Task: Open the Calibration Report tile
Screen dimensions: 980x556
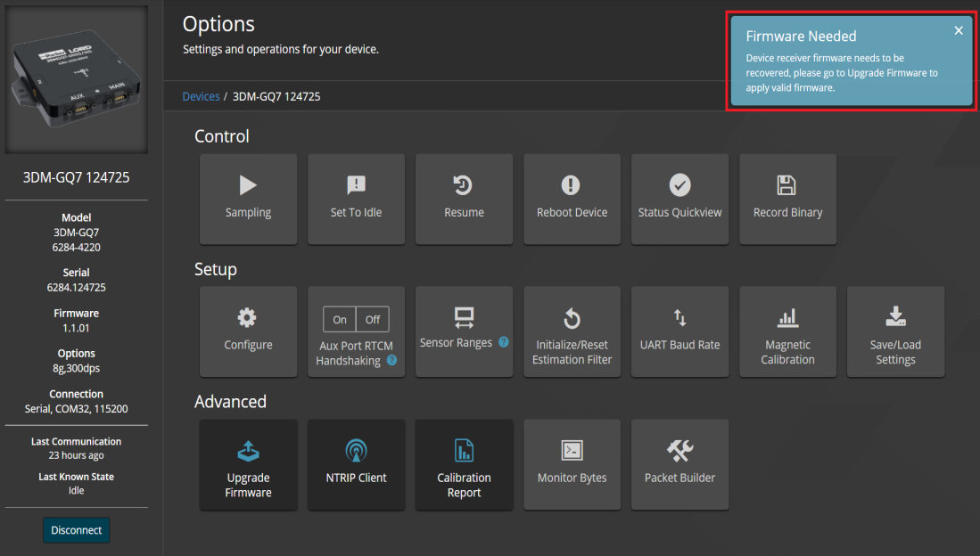Action: pyautogui.click(x=464, y=465)
